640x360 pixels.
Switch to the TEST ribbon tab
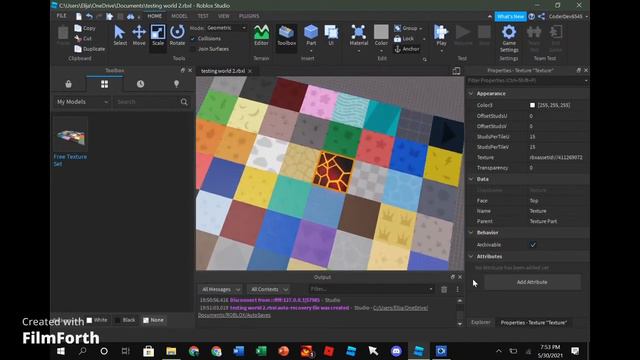(x=203, y=16)
